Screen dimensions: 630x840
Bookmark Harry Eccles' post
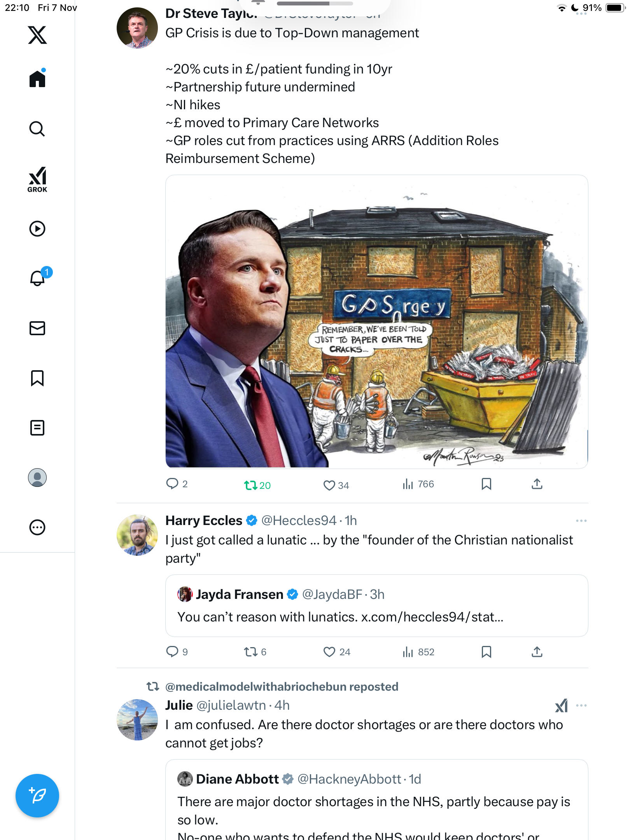click(486, 652)
